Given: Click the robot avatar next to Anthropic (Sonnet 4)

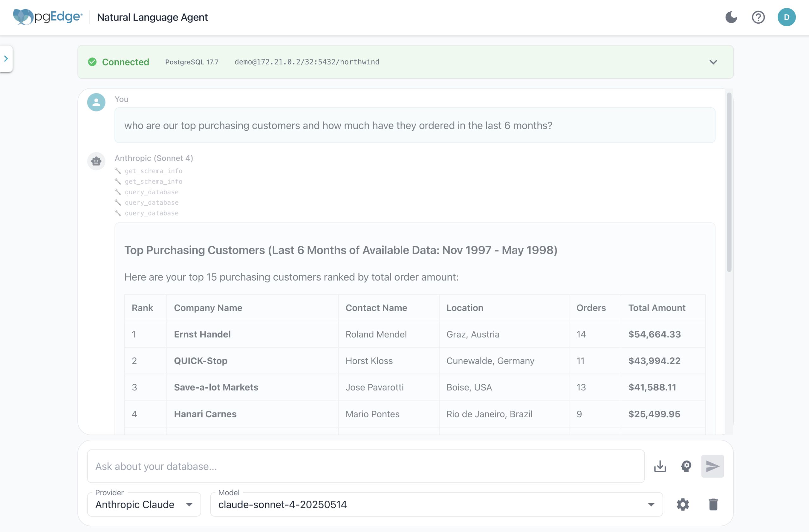Looking at the screenshot, I should pos(96,161).
